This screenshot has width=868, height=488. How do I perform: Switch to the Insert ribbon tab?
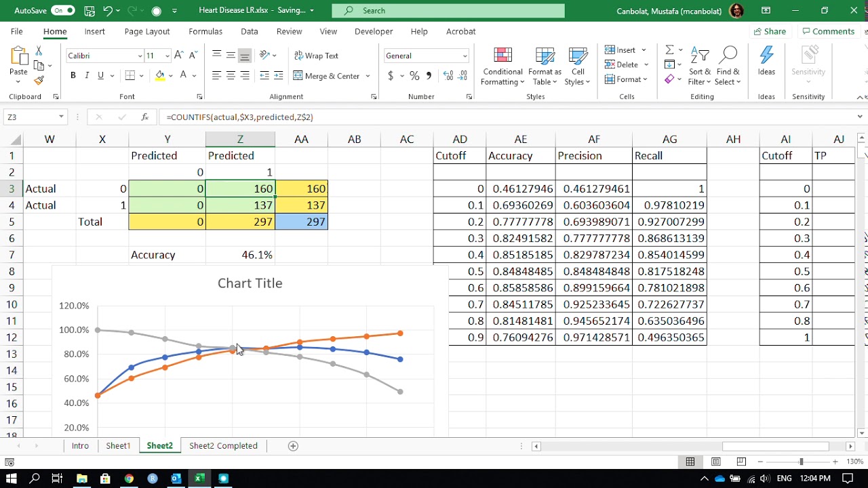coord(95,31)
